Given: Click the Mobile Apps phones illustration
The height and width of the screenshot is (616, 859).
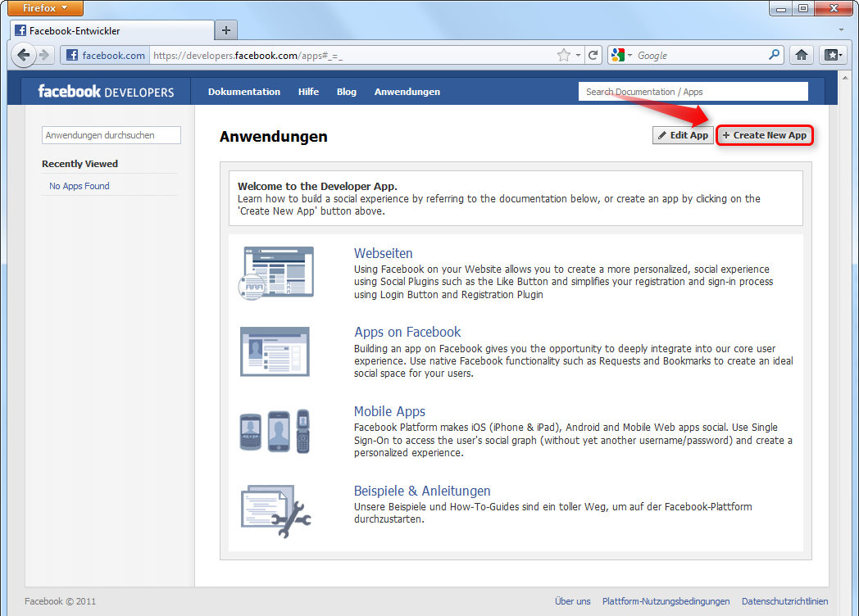Looking at the screenshot, I should tap(275, 431).
